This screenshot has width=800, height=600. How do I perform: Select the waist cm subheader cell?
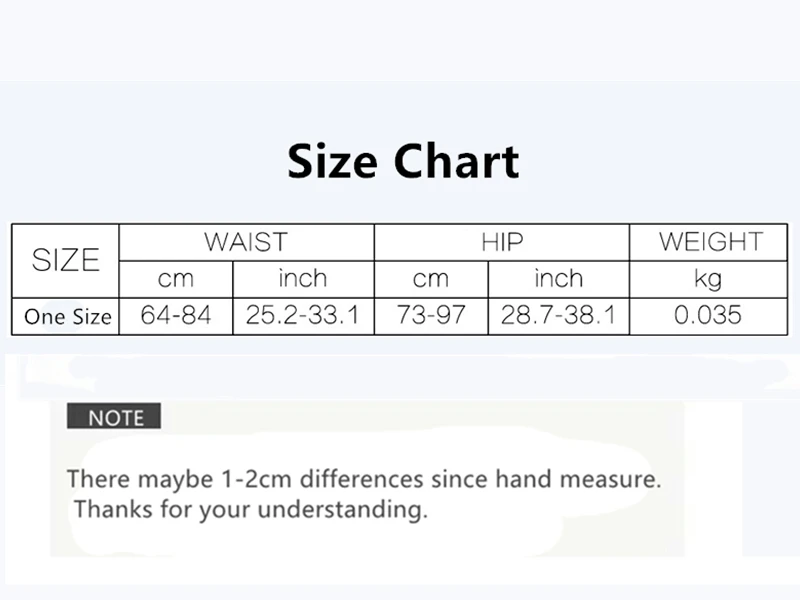click(176, 279)
